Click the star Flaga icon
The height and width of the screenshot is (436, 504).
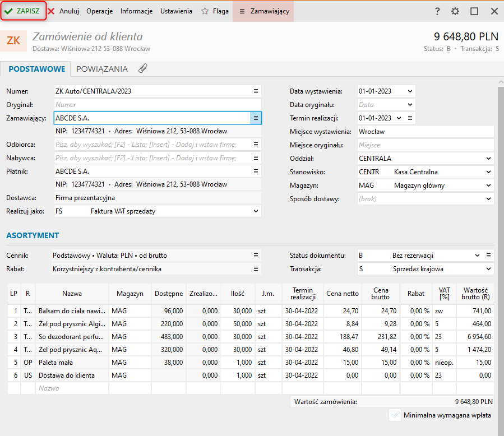pyautogui.click(x=205, y=11)
